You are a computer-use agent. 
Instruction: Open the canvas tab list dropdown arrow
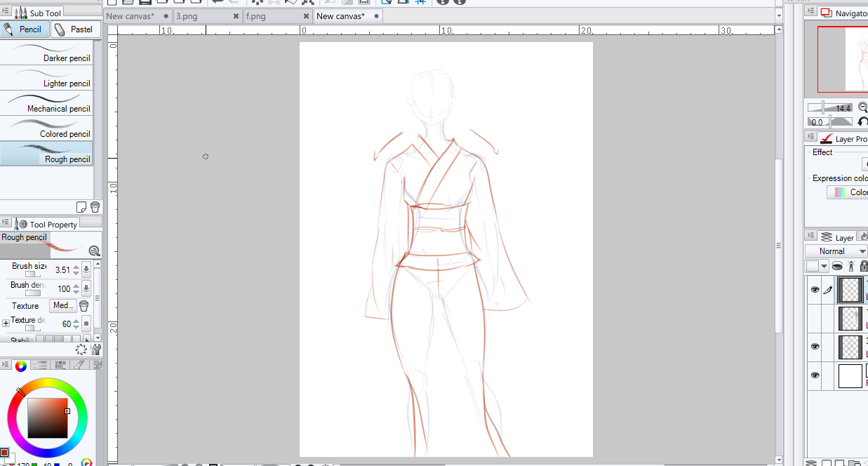click(x=779, y=16)
